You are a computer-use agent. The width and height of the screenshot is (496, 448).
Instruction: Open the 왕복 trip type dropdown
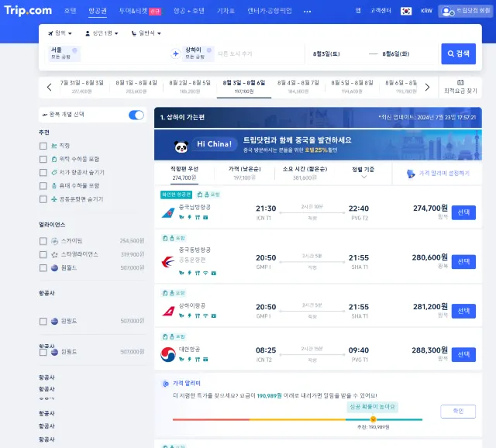(60, 33)
